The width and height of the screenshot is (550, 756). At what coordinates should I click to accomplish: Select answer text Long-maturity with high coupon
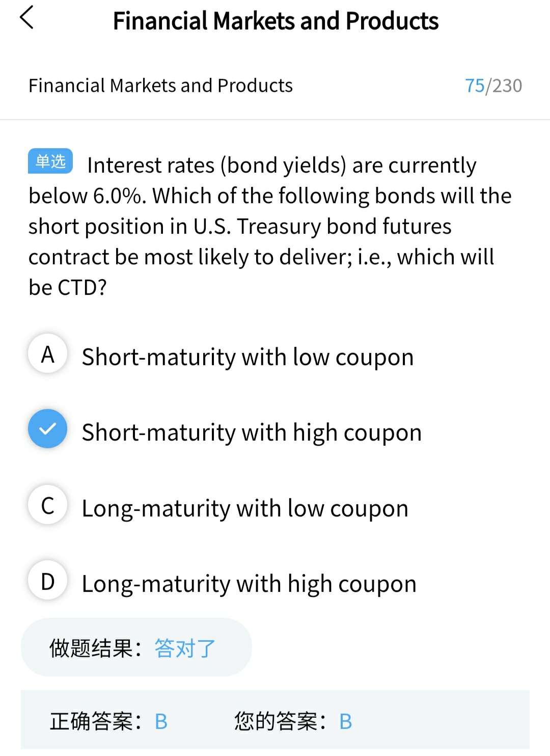[x=249, y=584]
